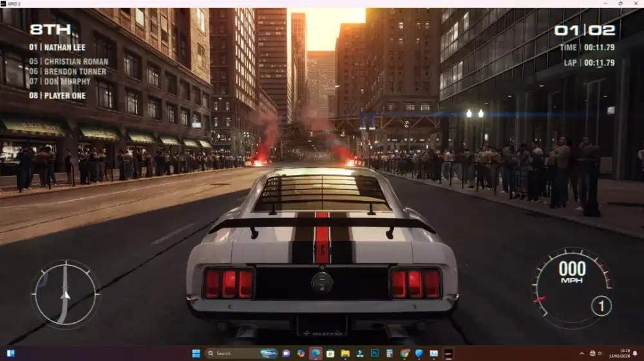Open Windows Security shield icon
This screenshot has width=644, height=361.
(419, 353)
